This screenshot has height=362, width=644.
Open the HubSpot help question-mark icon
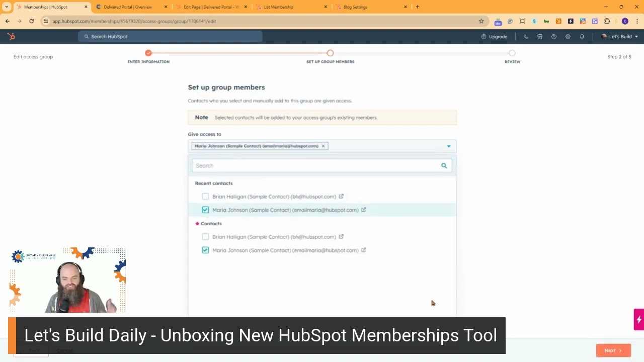[554, 37]
